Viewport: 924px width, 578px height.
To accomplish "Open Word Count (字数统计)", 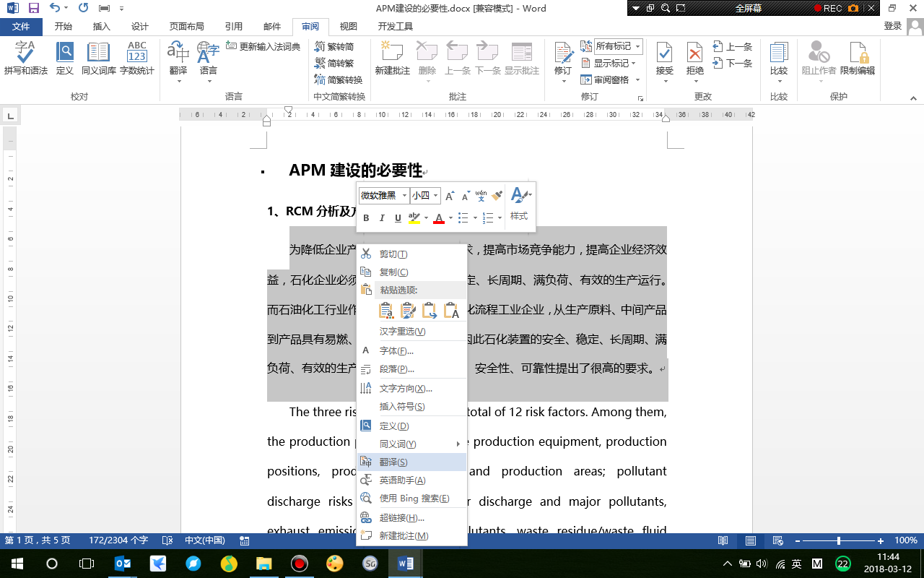I will click(137, 59).
